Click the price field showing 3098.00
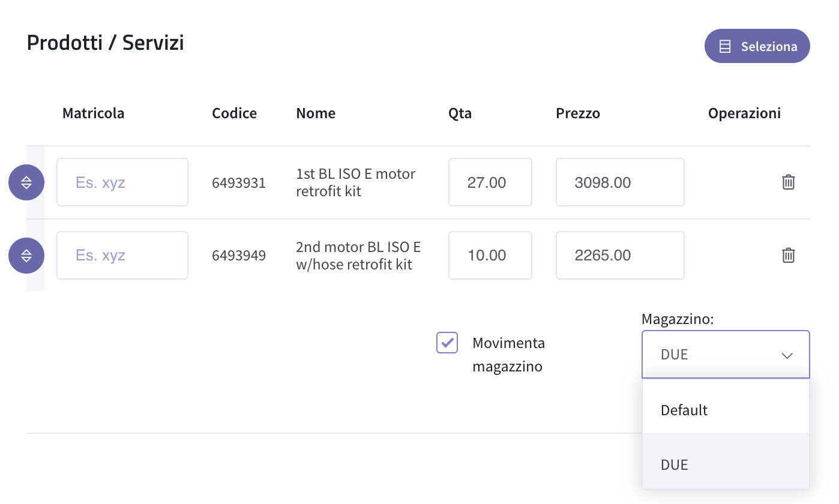The height and width of the screenshot is (504, 839). (x=620, y=182)
